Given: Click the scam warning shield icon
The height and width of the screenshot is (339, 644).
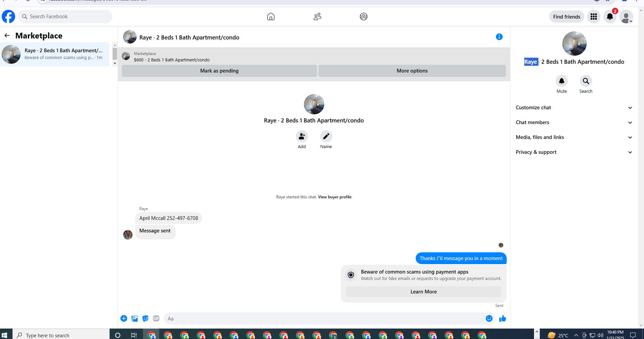Looking at the screenshot, I should [x=351, y=275].
